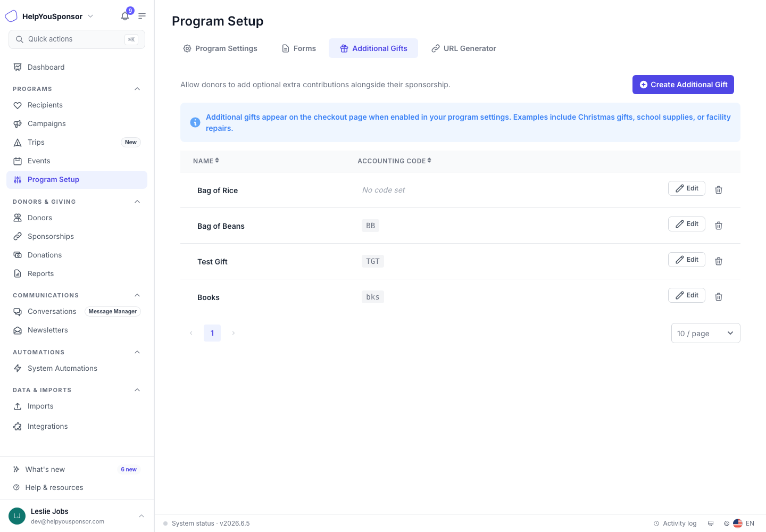Delete the Bag of Beans gift
The width and height of the screenshot is (766, 532).
[x=719, y=226]
